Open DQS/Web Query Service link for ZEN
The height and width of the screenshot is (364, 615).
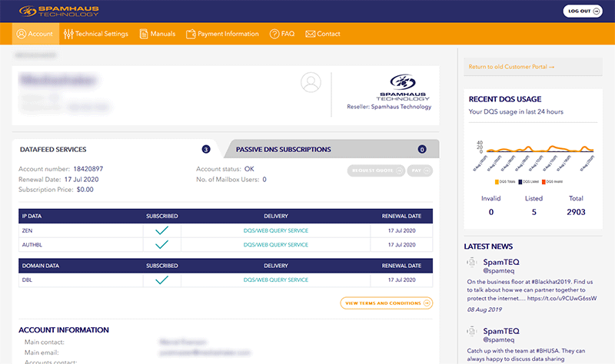(276, 231)
